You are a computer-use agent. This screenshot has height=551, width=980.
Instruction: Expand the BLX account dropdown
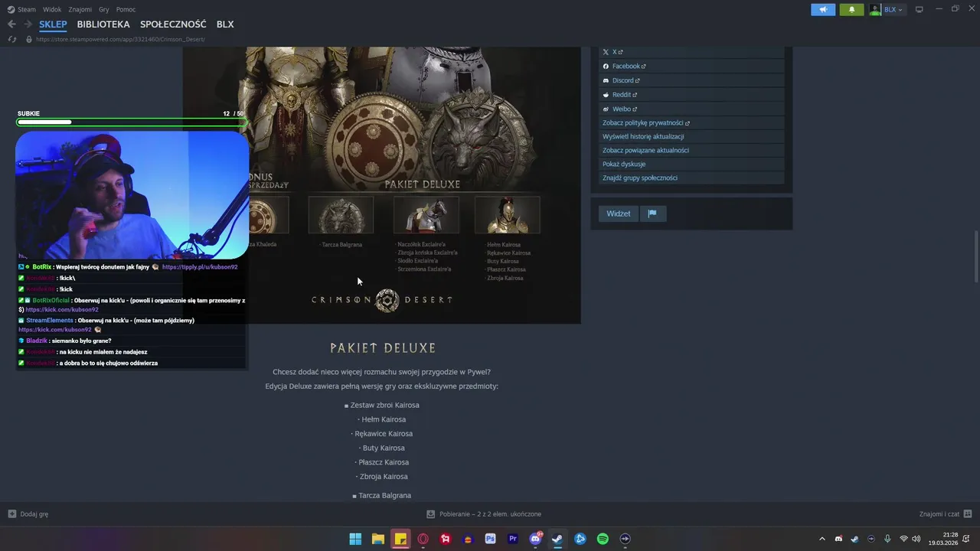coord(893,9)
